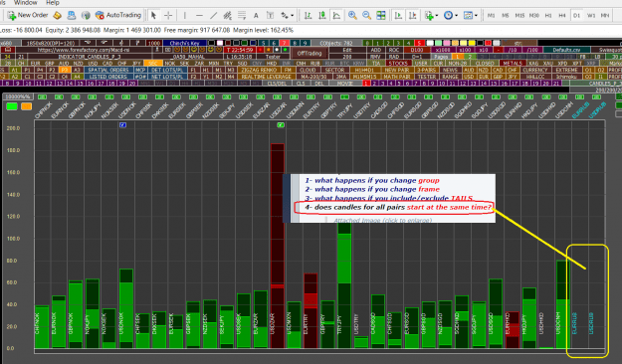Select the red page 1 button
622x364 pixels.
click(366, 84)
